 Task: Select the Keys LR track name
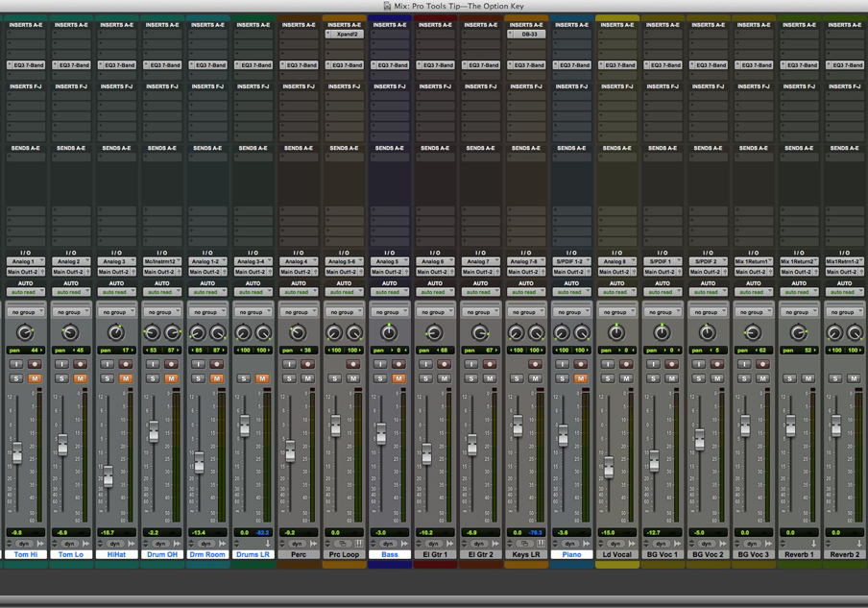point(525,554)
